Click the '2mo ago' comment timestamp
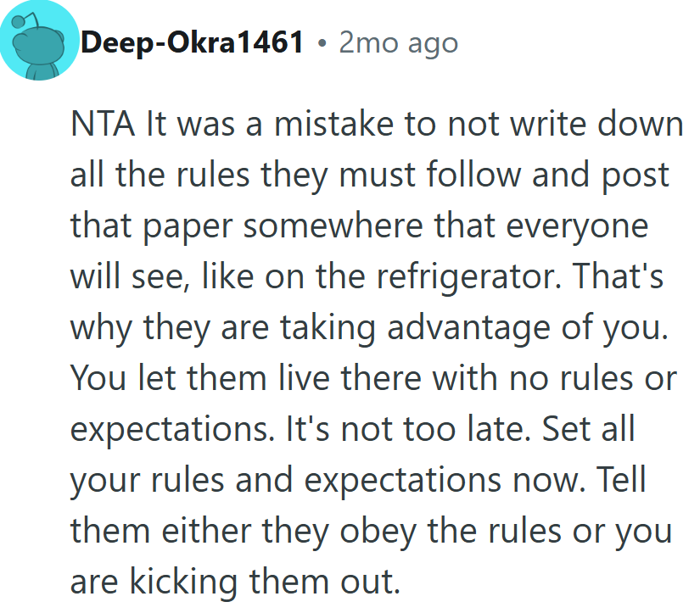700x613 pixels. tap(398, 42)
